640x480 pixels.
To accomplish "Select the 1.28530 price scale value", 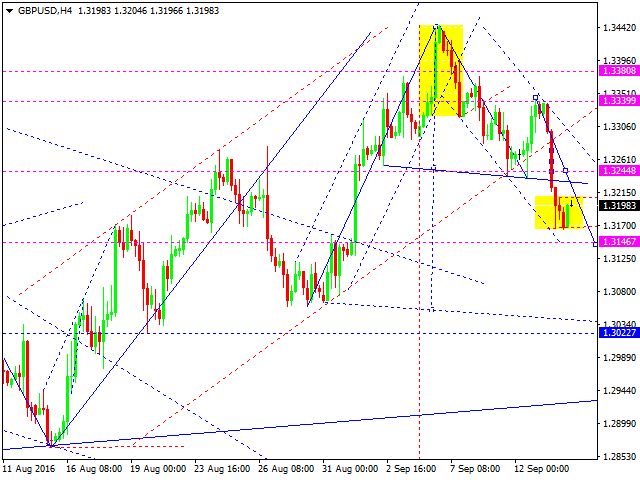I will point(619,456).
